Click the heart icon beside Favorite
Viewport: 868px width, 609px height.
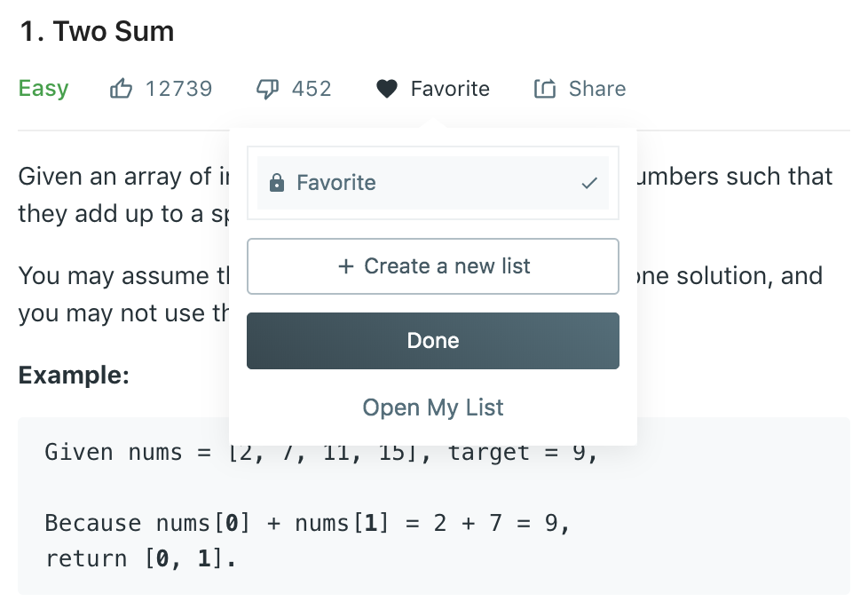[386, 89]
